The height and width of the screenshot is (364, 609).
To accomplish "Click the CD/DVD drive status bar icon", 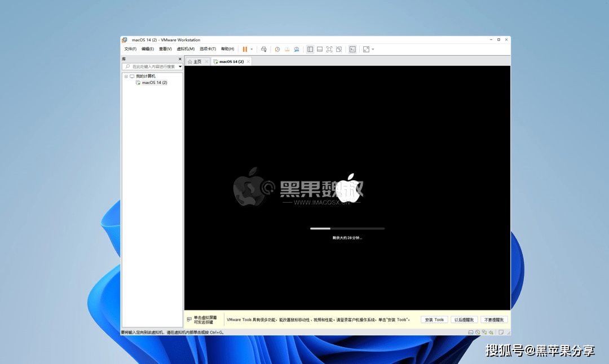I will [x=478, y=332].
